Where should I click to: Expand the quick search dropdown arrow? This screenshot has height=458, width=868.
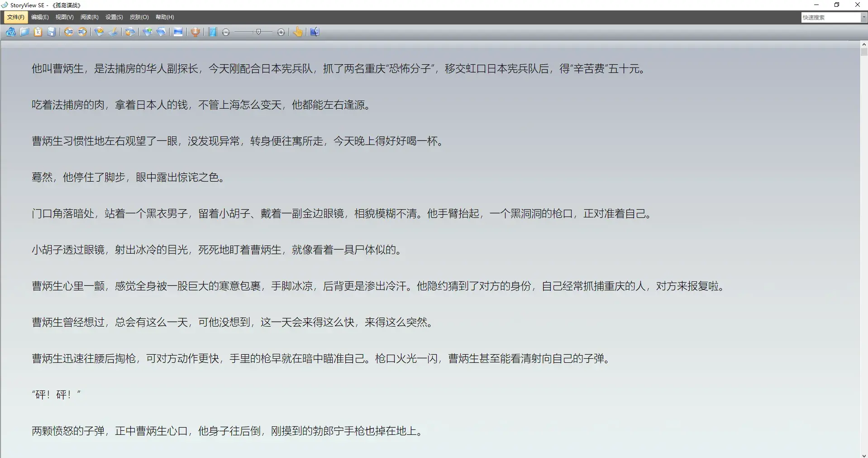pyautogui.click(x=864, y=17)
